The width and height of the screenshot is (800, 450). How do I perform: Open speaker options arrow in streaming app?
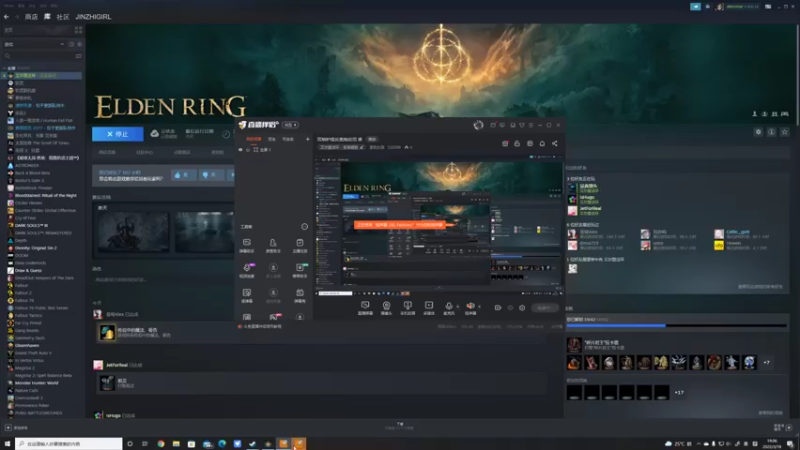[x=479, y=307]
